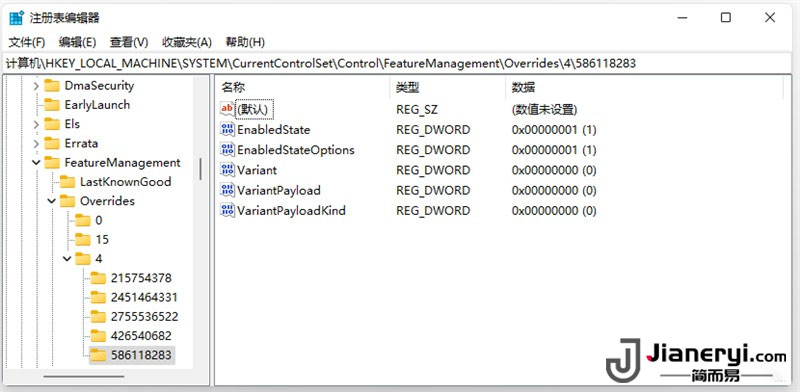
Task: Select the Variant value name
Action: pyautogui.click(x=257, y=170)
